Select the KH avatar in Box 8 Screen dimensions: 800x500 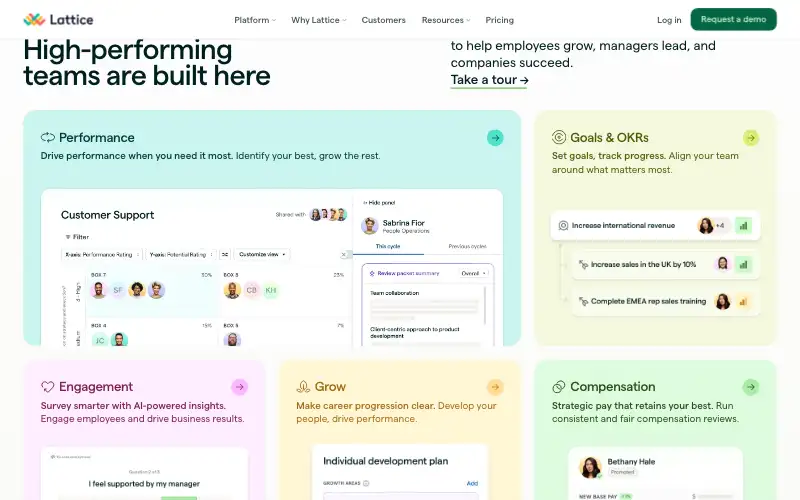[270, 290]
